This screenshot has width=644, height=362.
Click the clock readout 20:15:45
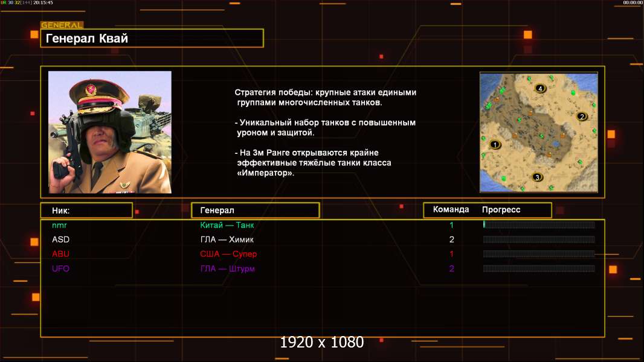tap(43, 2)
